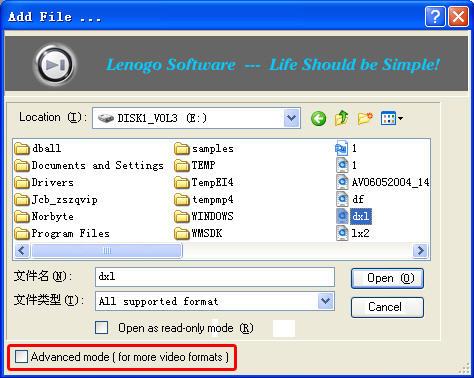474x378 pixels.
Task: Expand the file type dropdown arrow
Action: [325, 301]
